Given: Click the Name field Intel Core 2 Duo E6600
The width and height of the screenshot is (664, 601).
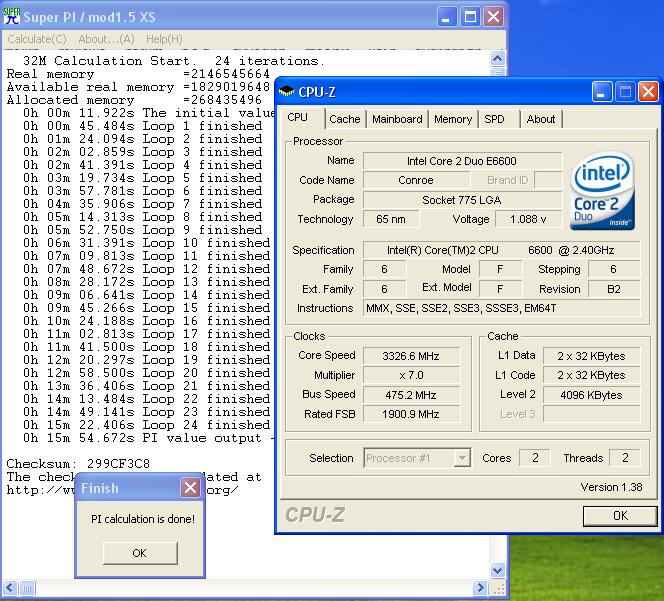Looking at the screenshot, I should [462, 161].
